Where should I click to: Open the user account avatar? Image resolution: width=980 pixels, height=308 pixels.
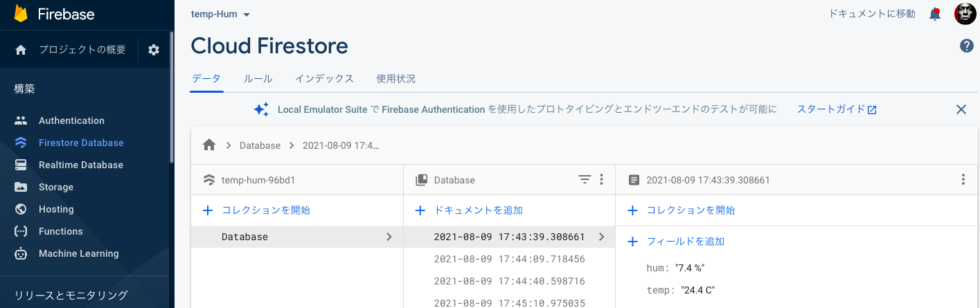[965, 14]
